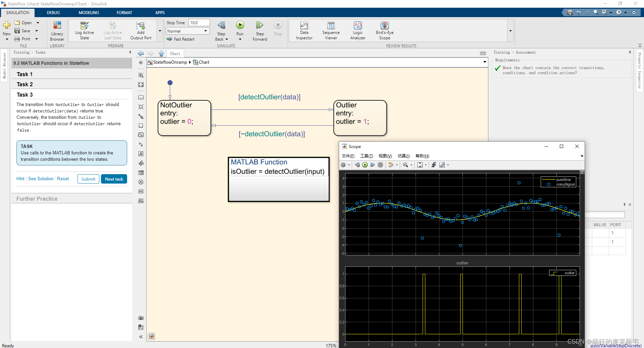The image size is (644, 348).
Task: Toggle Log Active Leaf State
Action: [112, 30]
